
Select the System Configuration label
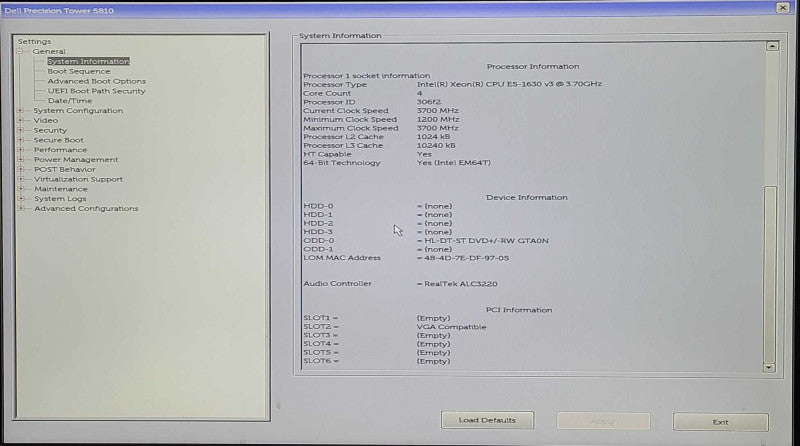pyautogui.click(x=78, y=110)
